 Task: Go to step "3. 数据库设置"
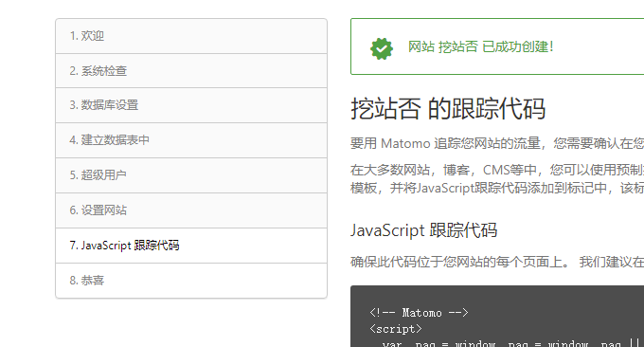[191, 105]
